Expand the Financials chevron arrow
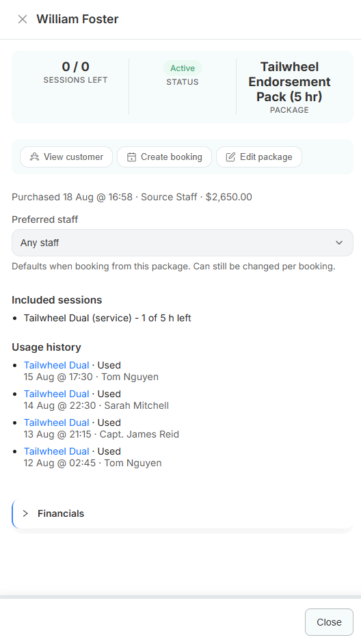The height and width of the screenshot is (644, 361). (x=25, y=513)
